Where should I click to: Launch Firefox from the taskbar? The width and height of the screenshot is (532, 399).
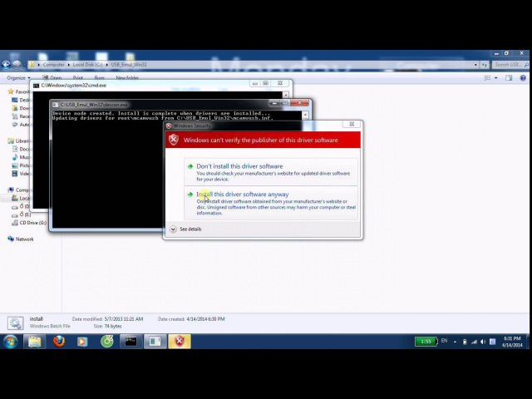tap(59, 342)
